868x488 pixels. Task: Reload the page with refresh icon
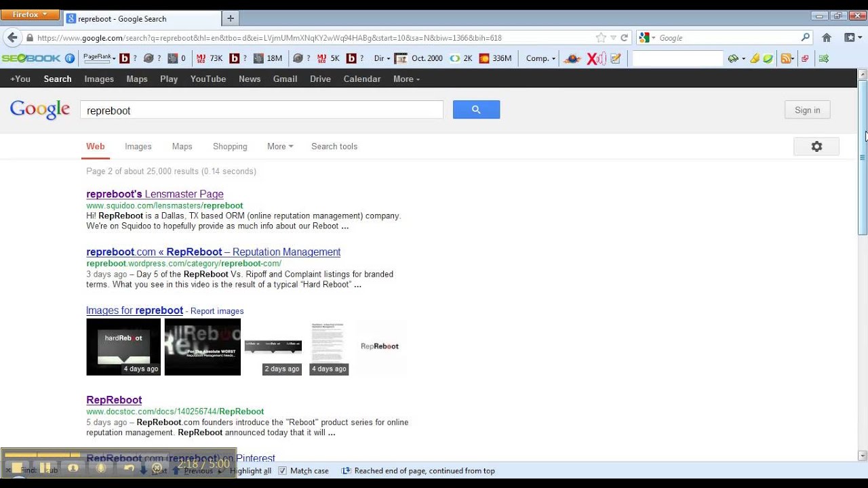(625, 38)
